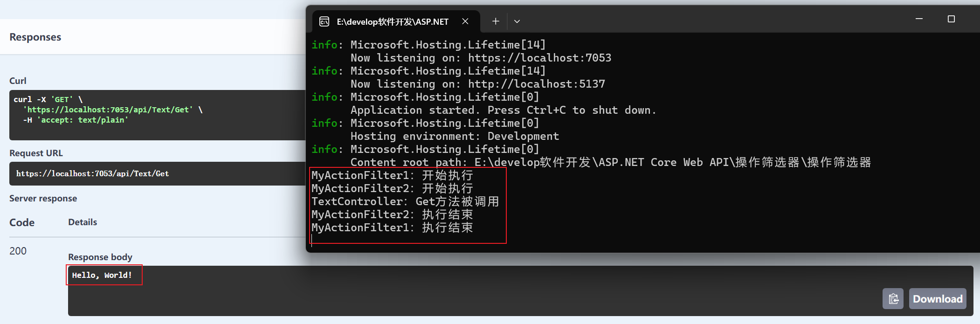
Task: Open a new terminal tab with plus icon
Action: pos(496,21)
